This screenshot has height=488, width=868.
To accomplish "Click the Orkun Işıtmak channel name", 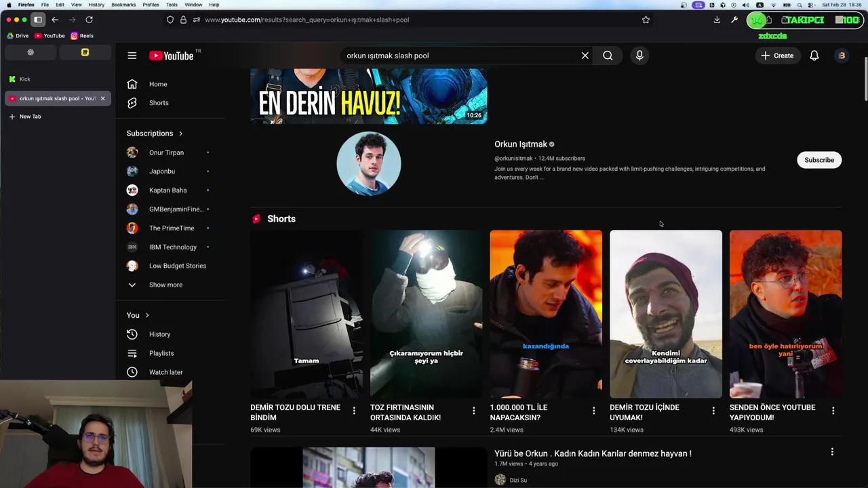I will click(x=520, y=144).
